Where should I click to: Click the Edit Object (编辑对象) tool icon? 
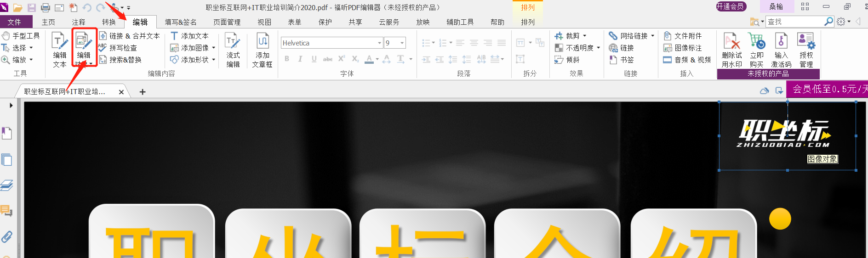(84, 41)
